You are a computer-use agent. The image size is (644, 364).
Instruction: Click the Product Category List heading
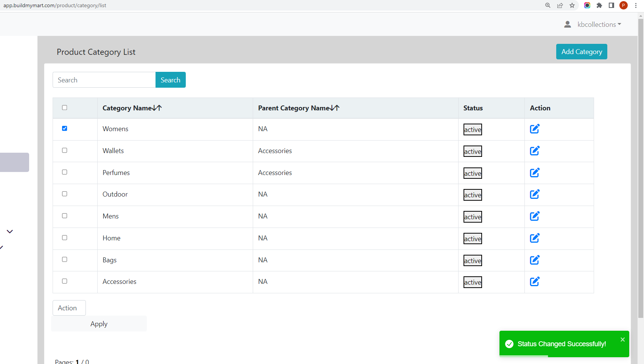click(x=96, y=52)
